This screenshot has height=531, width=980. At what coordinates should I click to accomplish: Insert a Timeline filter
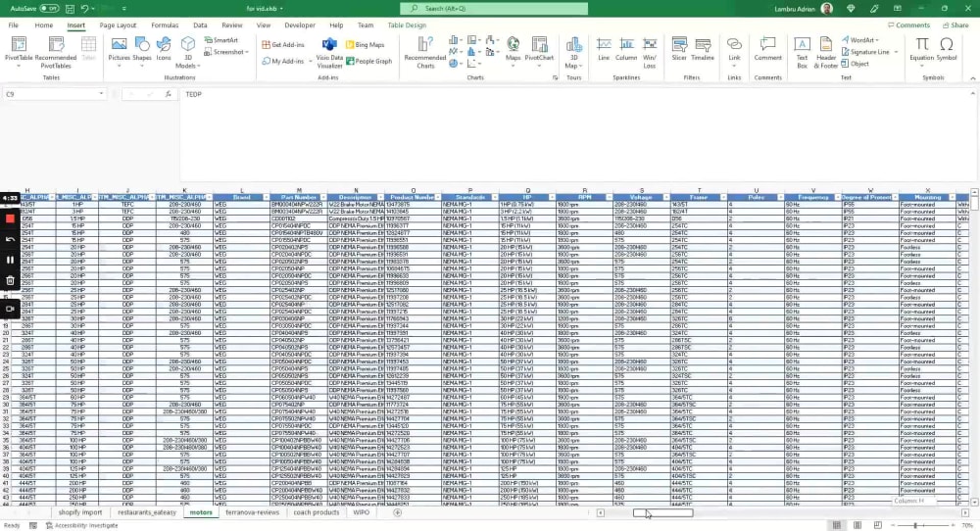[x=703, y=50]
